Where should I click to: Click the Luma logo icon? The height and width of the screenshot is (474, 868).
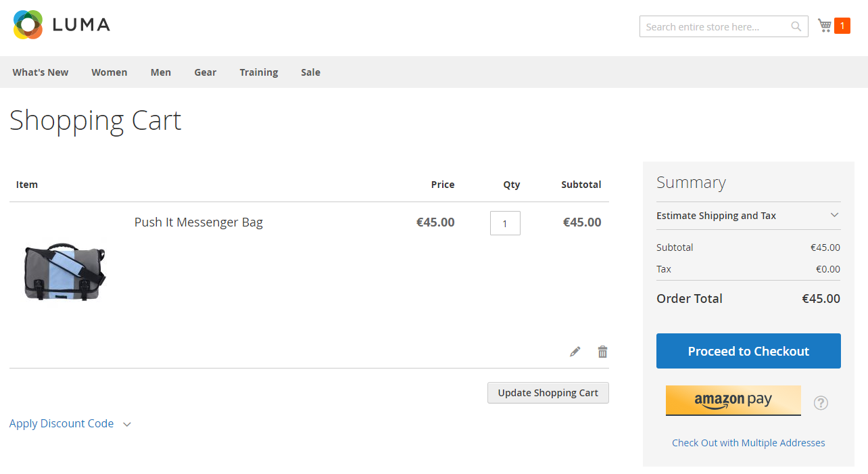28,25
